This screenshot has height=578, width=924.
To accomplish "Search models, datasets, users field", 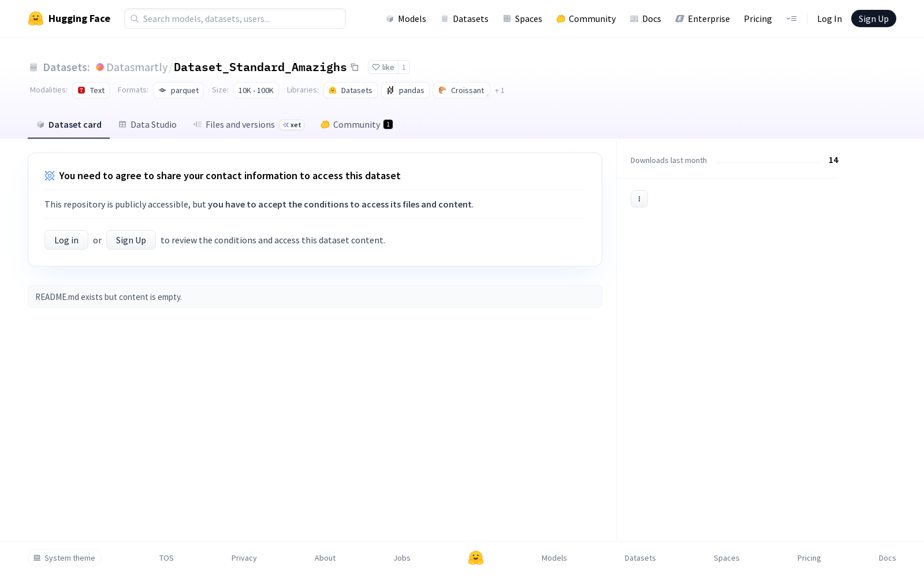I will (x=235, y=18).
